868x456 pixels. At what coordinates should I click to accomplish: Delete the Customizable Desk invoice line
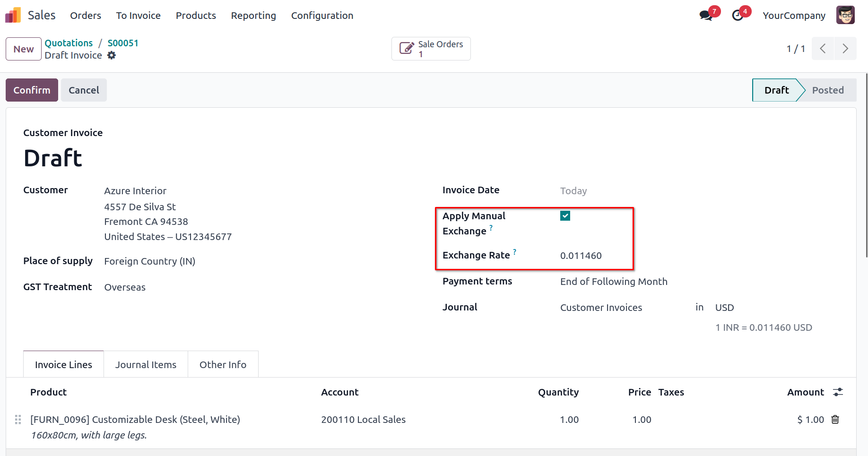tap(835, 420)
